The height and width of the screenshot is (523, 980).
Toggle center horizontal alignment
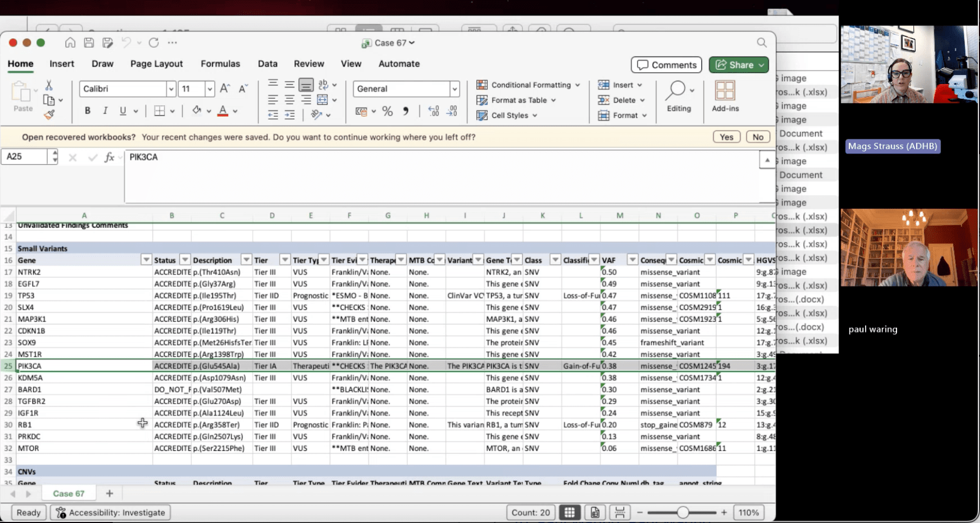289,100
